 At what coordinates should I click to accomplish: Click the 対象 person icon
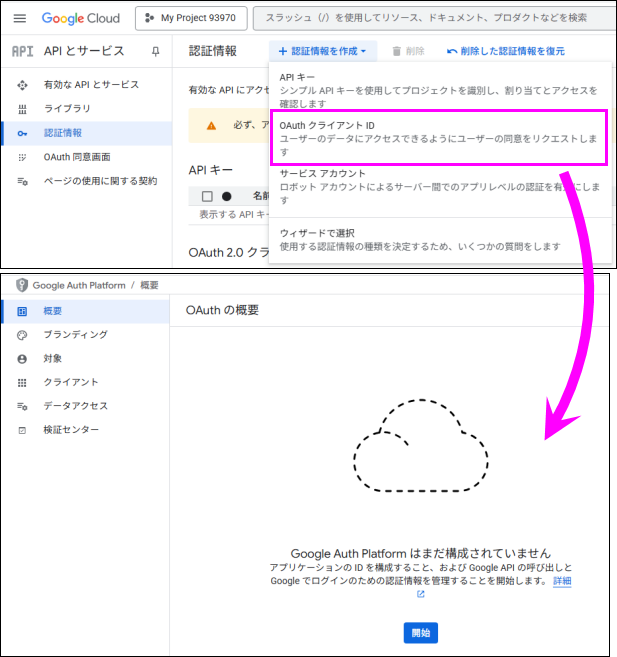[22, 359]
